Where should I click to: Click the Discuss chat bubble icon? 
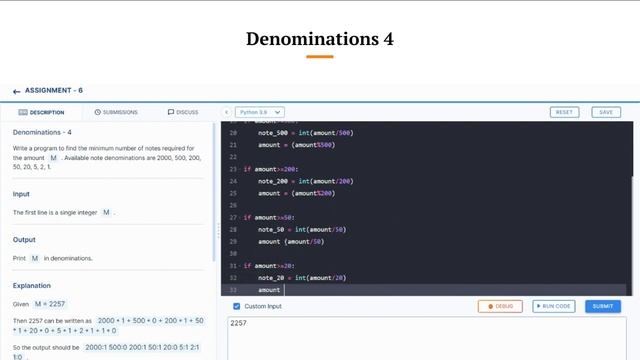click(x=171, y=112)
